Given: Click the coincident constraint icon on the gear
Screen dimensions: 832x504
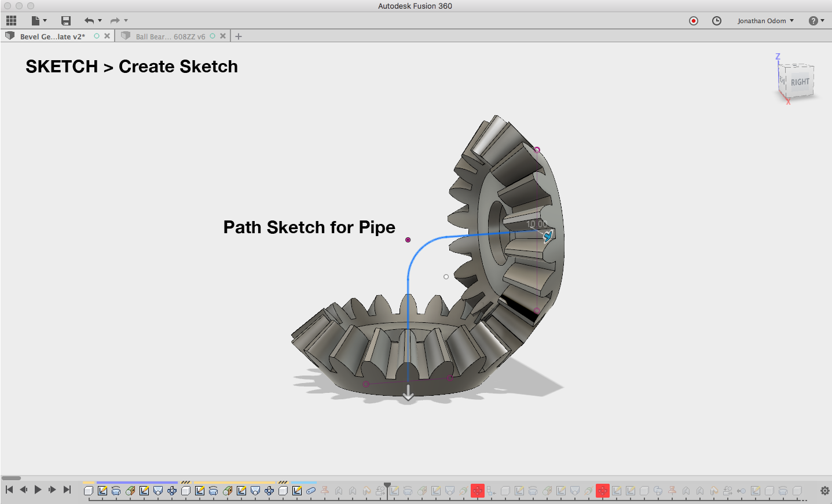Looking at the screenshot, I should tap(548, 236).
